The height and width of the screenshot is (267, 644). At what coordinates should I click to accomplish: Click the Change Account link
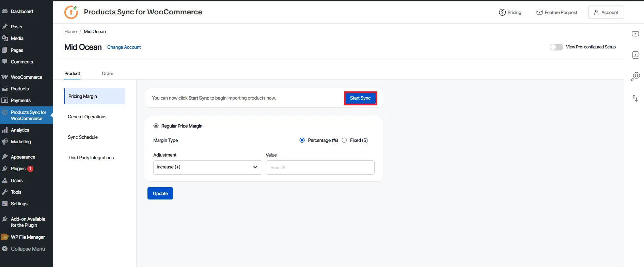pos(124,47)
